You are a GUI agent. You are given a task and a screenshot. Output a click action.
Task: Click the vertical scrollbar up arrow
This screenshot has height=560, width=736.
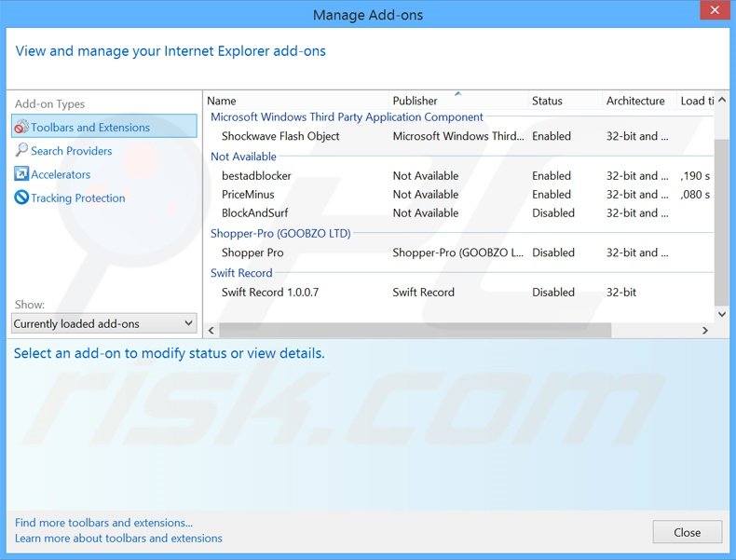[722, 100]
